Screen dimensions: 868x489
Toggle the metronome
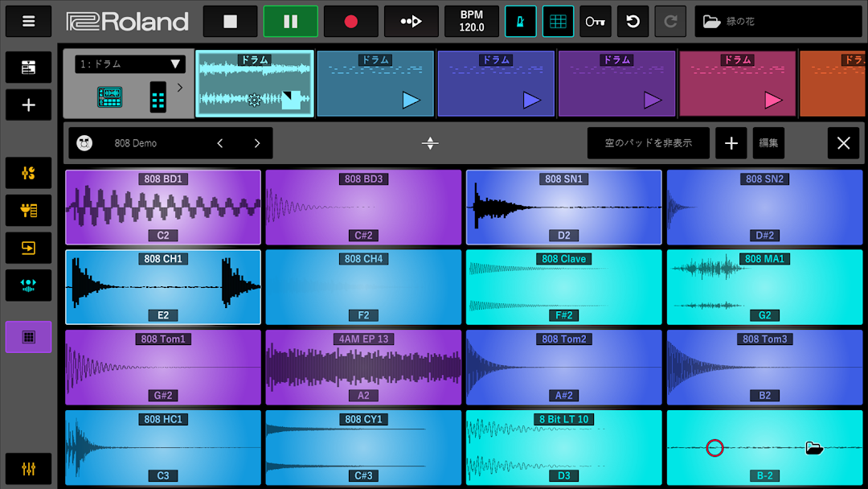[x=520, y=22]
